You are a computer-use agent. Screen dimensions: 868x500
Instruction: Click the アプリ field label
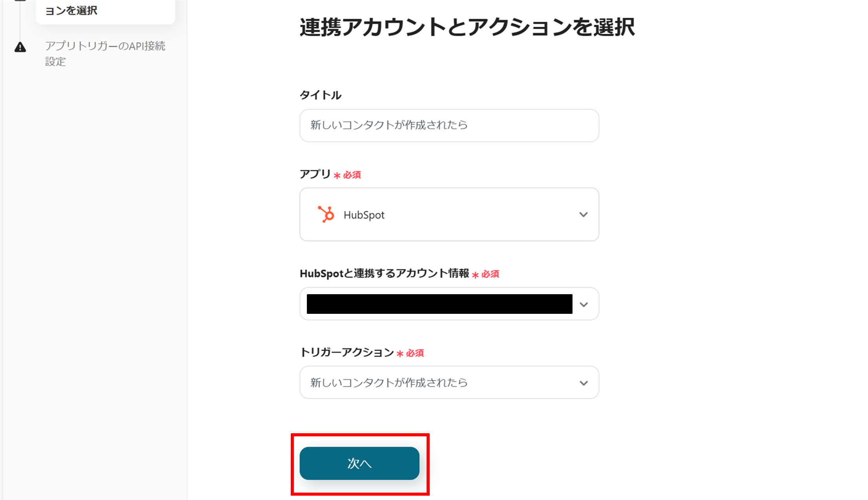tap(314, 175)
